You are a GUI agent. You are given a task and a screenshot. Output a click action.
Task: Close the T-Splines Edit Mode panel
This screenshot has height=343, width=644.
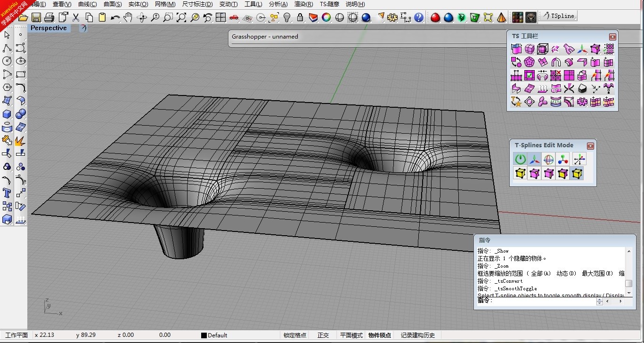pos(590,146)
